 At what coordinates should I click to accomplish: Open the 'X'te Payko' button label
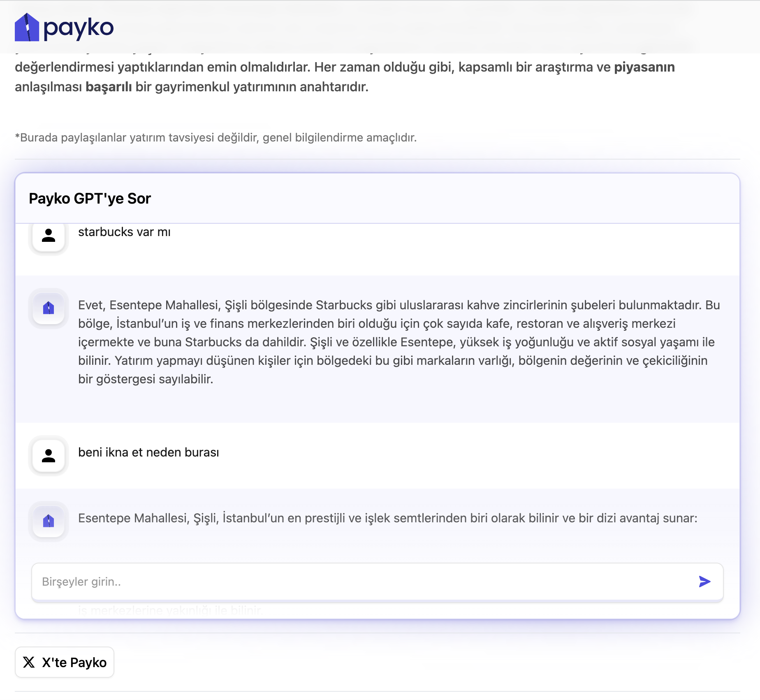coord(74,663)
